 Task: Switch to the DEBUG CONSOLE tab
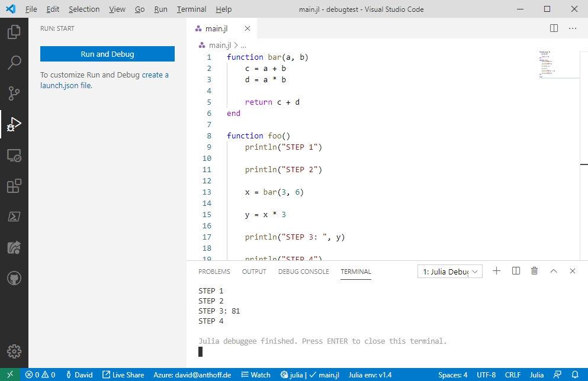pos(303,272)
